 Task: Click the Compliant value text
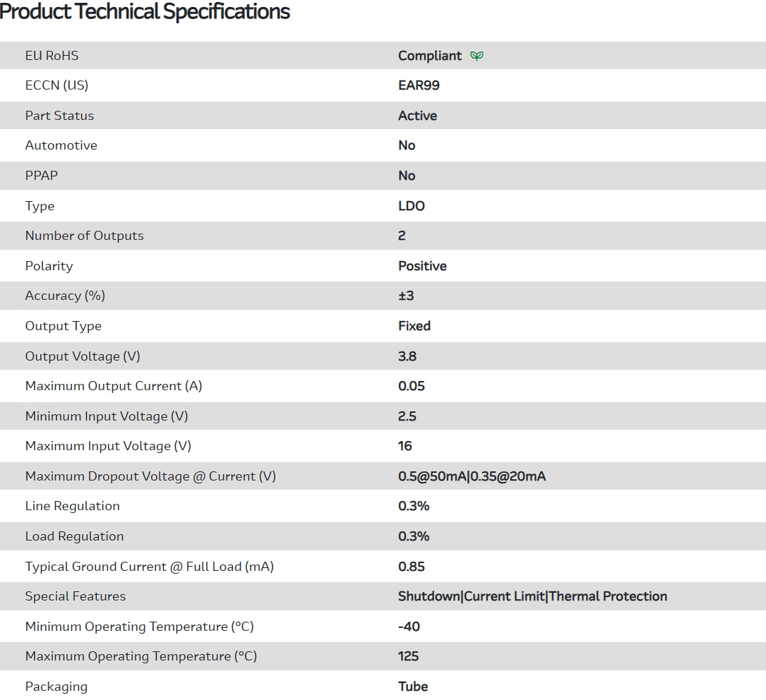tap(429, 56)
